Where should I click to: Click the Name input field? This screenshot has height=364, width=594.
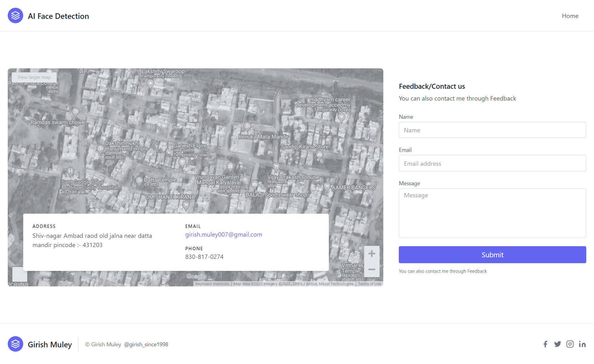point(492,130)
